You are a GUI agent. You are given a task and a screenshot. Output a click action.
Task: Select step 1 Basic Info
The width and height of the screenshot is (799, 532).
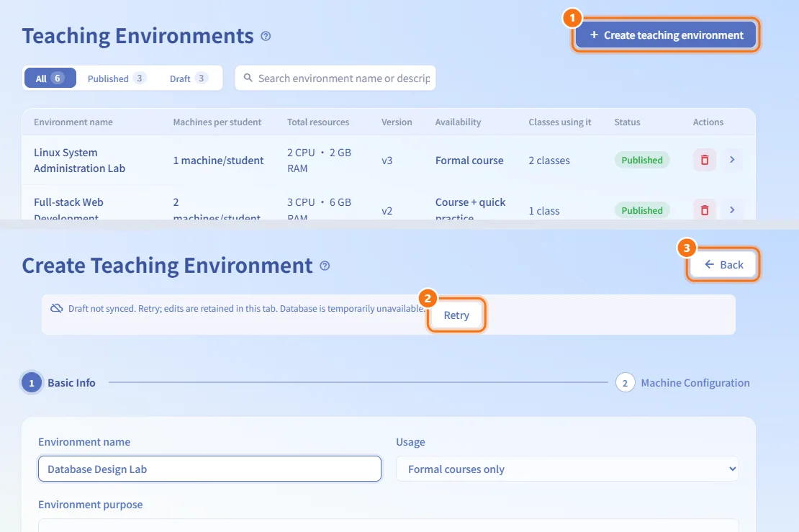coord(58,383)
